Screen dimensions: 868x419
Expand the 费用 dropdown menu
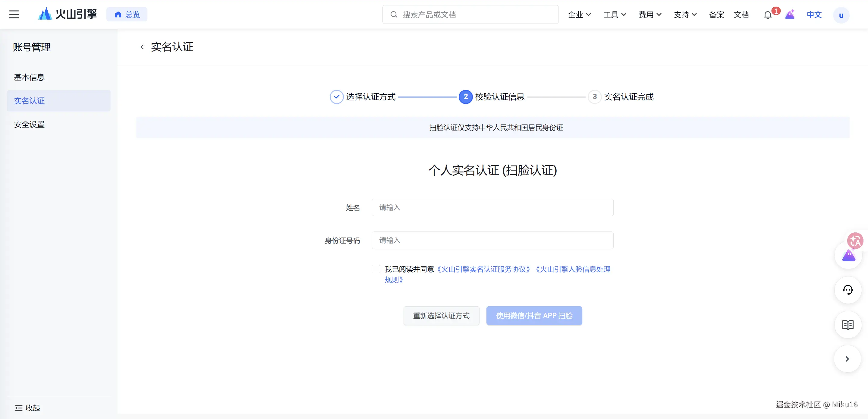[x=650, y=14]
